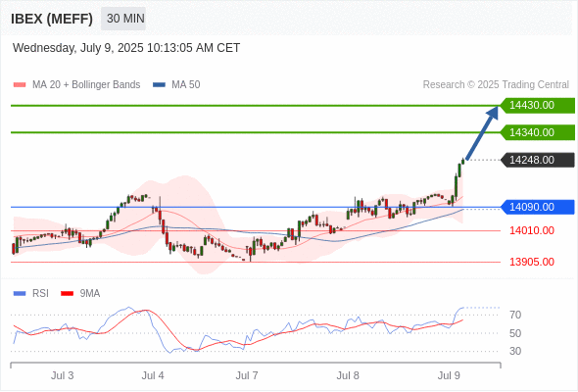This screenshot has height=392, width=578.
Task: Click the IBEX (MEFF) instrument title
Action: tap(52, 19)
